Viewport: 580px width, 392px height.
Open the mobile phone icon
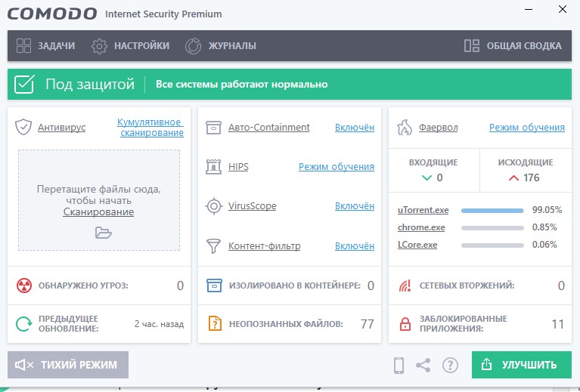399,366
